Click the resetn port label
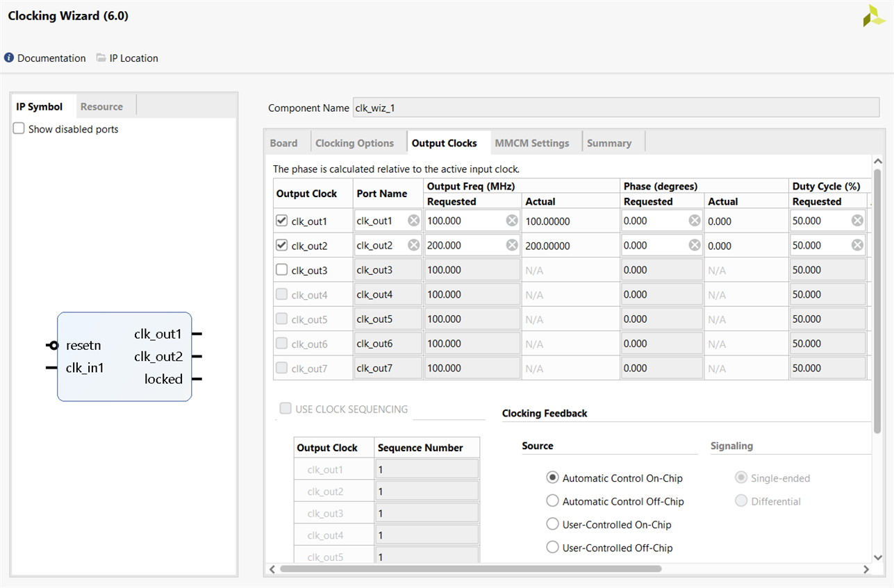This screenshot has width=894, height=588. coord(83,345)
